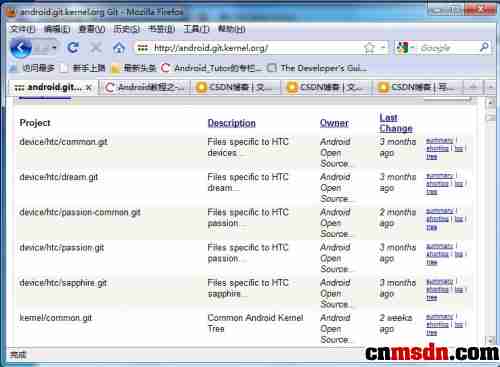
Task: Open the 访问最多 bookmark folder
Action: 33,68
